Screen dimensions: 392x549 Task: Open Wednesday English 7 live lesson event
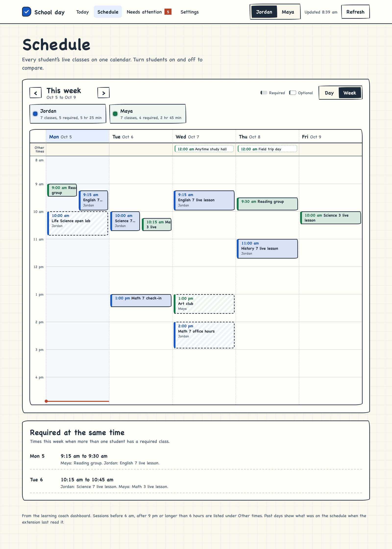pos(204,200)
